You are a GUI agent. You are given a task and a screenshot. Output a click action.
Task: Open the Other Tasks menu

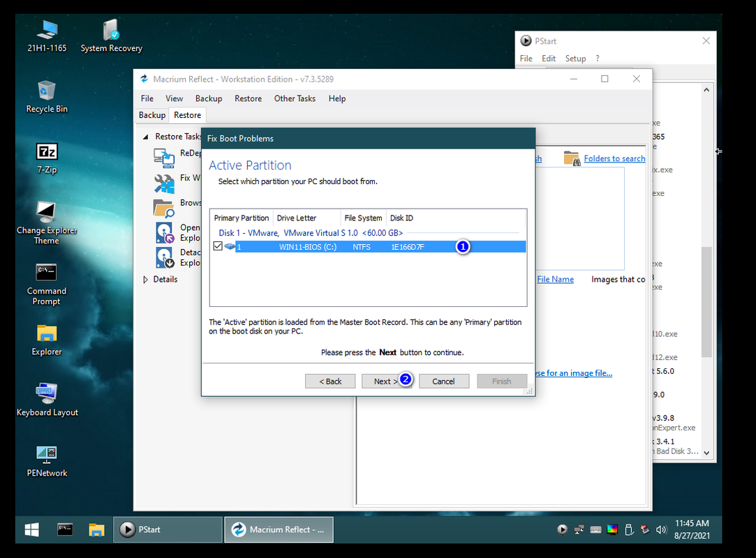click(x=295, y=98)
